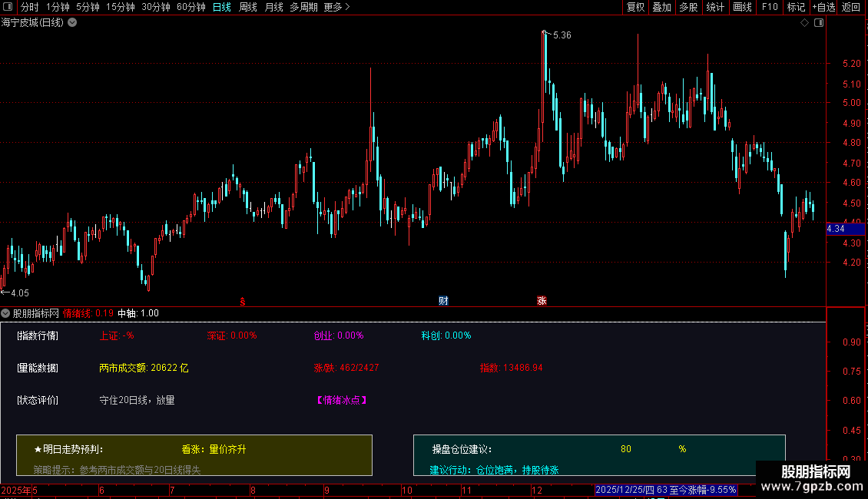The height and width of the screenshot is (499, 868).
Task: Click the 标记 button
Action: click(796, 7)
